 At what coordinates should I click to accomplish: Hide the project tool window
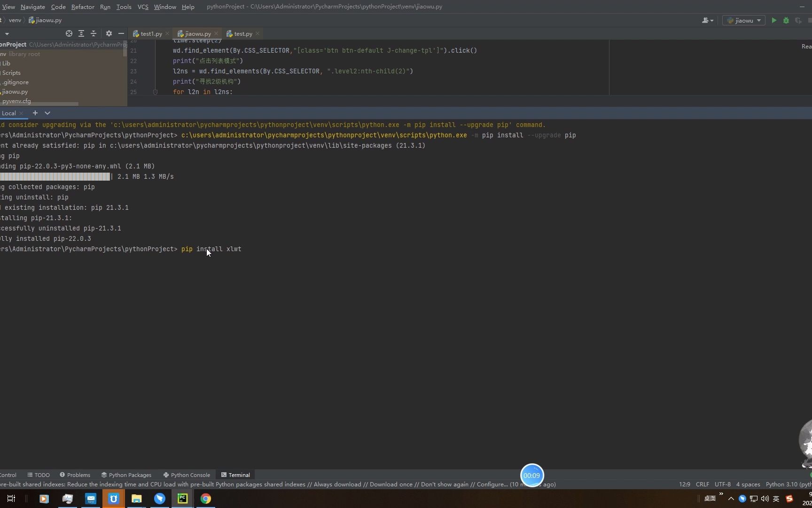click(121, 33)
